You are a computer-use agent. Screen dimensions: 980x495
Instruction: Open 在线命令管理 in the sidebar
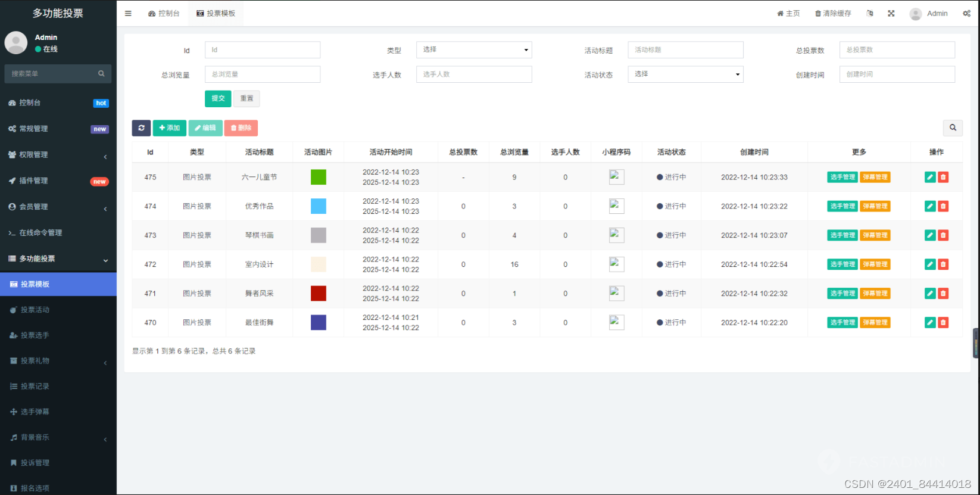tap(58, 233)
